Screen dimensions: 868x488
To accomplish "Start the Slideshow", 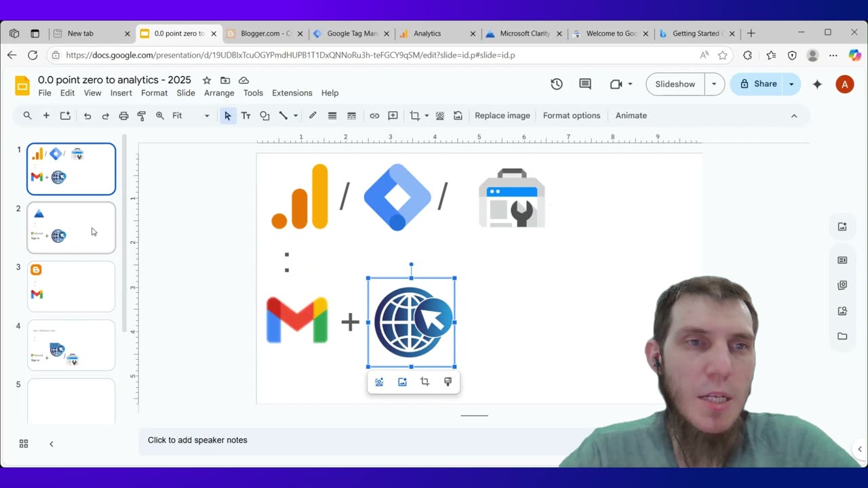I will 675,84.
